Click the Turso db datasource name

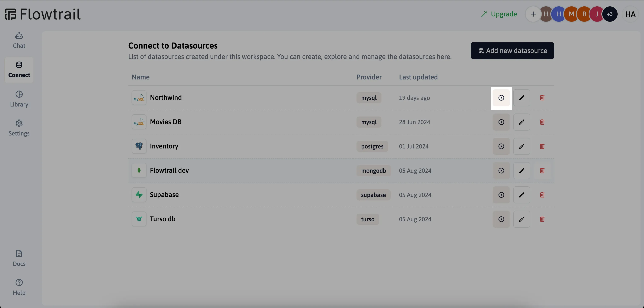(x=163, y=219)
